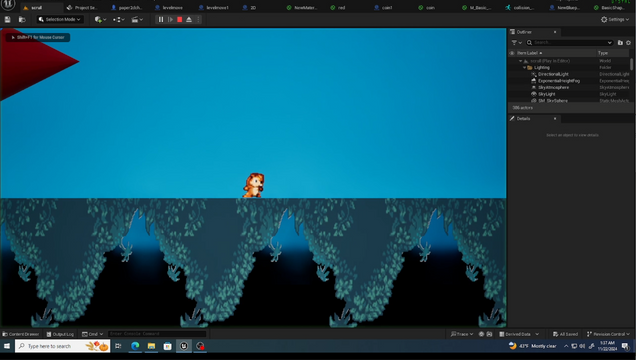Close the Details panel tab
636x360 pixels.
(x=555, y=119)
